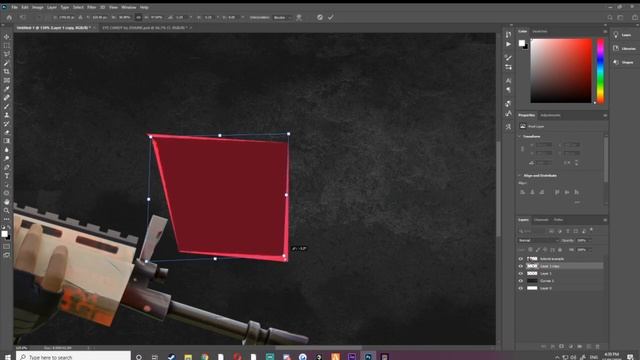640x360 pixels.
Task: Click the create new layer icon
Action: pos(589,346)
